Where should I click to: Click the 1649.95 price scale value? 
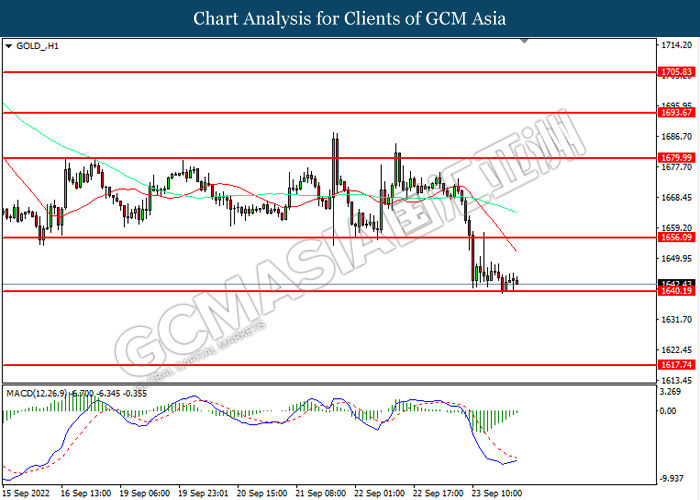pos(676,258)
